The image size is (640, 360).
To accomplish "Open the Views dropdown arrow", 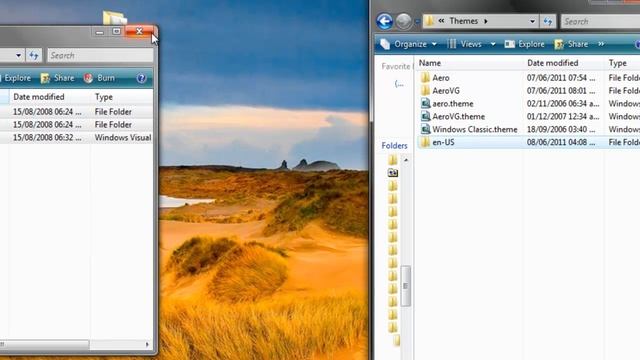I will click(493, 44).
